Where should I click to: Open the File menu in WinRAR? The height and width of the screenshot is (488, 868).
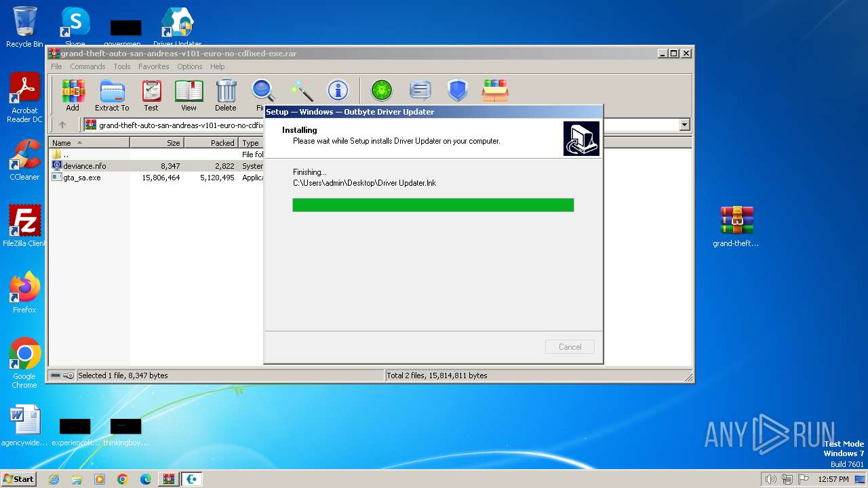click(56, 66)
